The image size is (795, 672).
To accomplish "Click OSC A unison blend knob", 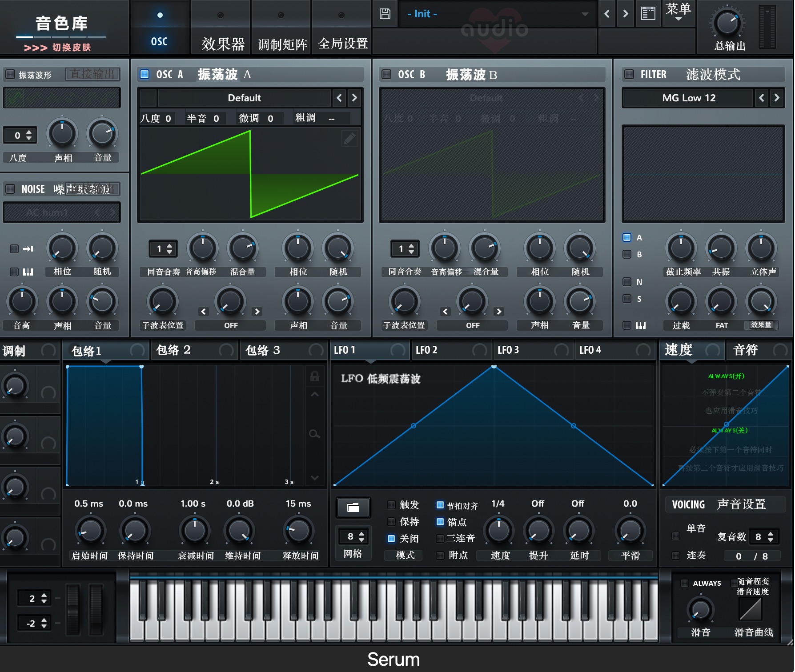I will [x=242, y=248].
